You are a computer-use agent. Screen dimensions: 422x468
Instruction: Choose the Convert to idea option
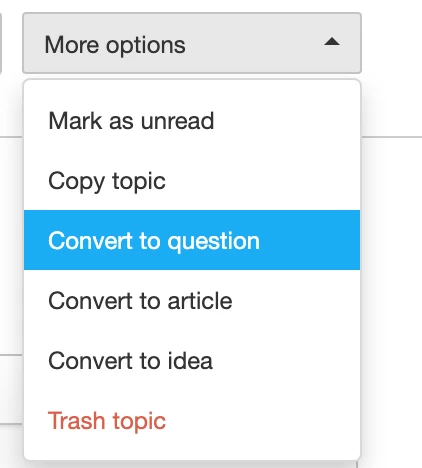click(192, 360)
